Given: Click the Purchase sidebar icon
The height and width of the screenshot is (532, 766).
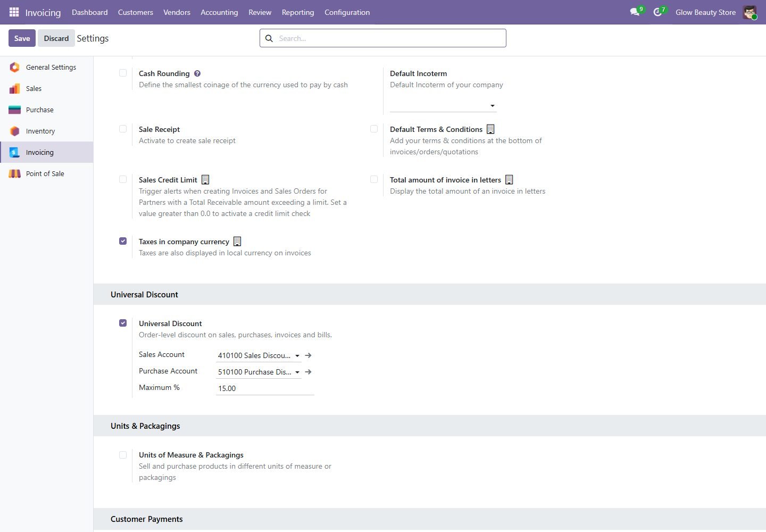Looking at the screenshot, I should click(x=15, y=110).
